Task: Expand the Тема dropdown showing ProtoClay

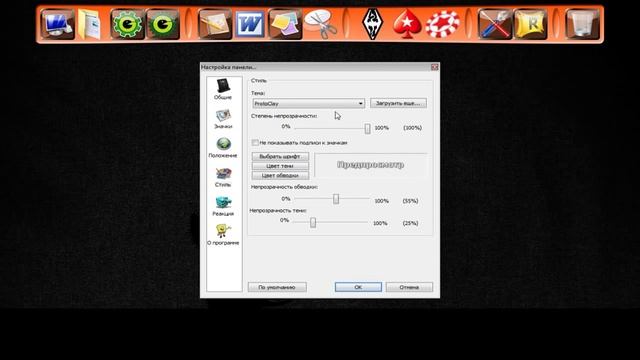Action: (x=309, y=104)
